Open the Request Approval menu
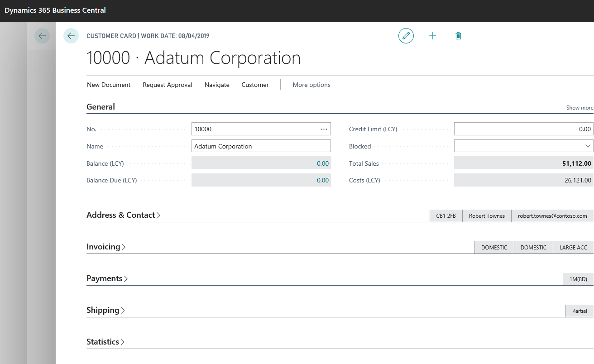This screenshot has height=364, width=594. (x=168, y=85)
